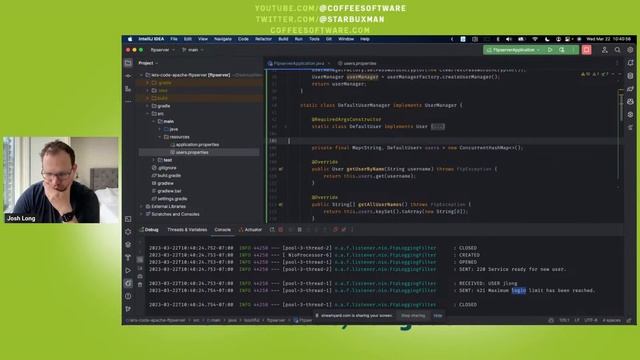Click the menu bar date and time
The image size is (640, 360).
click(x=609, y=39)
